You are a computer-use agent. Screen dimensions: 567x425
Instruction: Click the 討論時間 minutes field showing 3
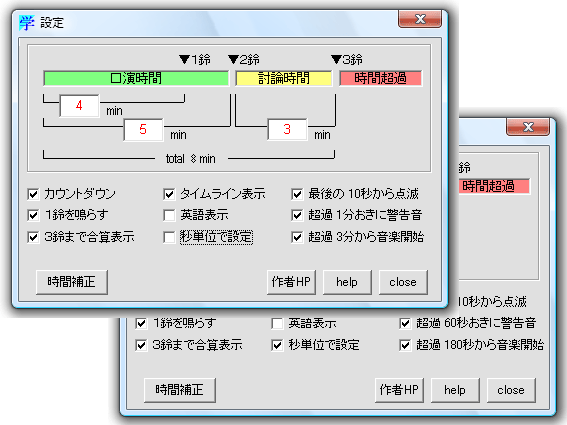pyautogui.click(x=287, y=129)
